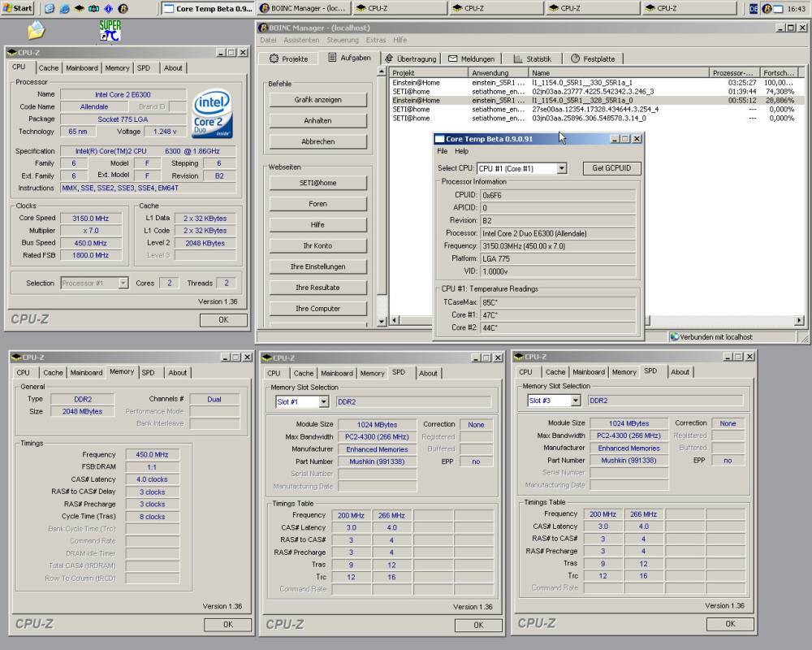This screenshot has height=650, width=812.
Task: Launch Internet Explorer from the quick launch bar
Action: 64,8
